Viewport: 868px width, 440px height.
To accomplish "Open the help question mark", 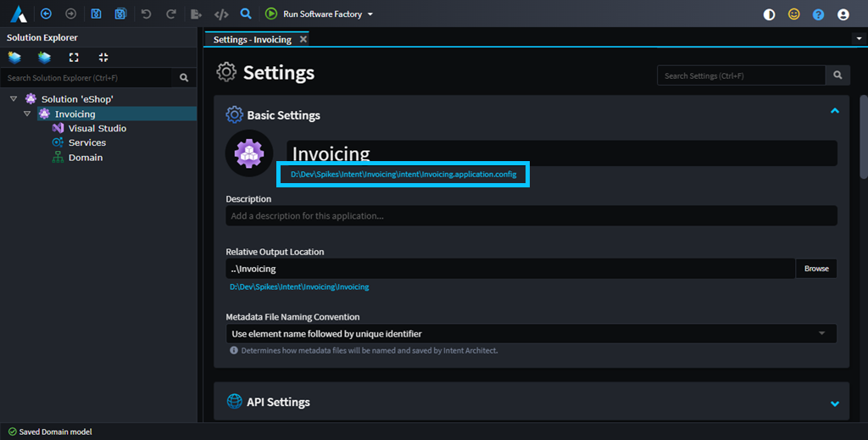I will point(818,14).
